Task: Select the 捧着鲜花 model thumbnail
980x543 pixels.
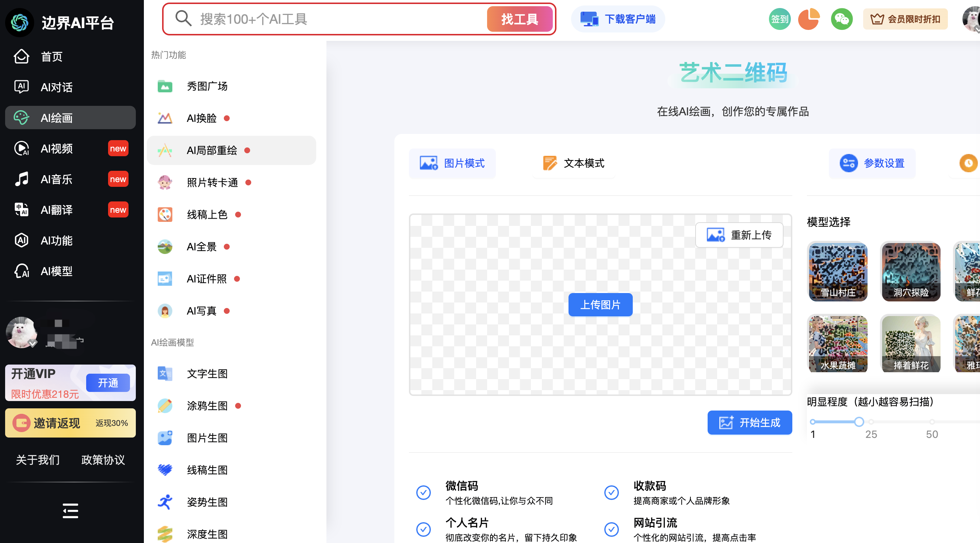Action: (x=910, y=343)
